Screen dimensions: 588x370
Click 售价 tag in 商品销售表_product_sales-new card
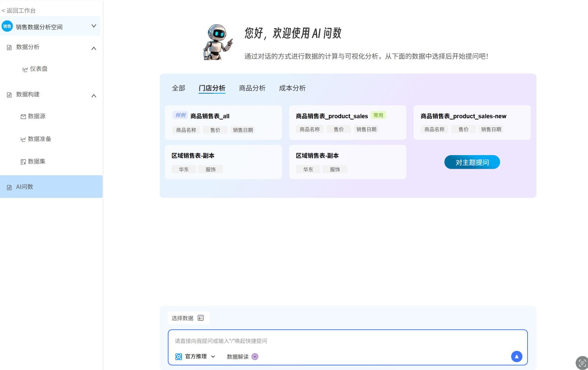[463, 130]
